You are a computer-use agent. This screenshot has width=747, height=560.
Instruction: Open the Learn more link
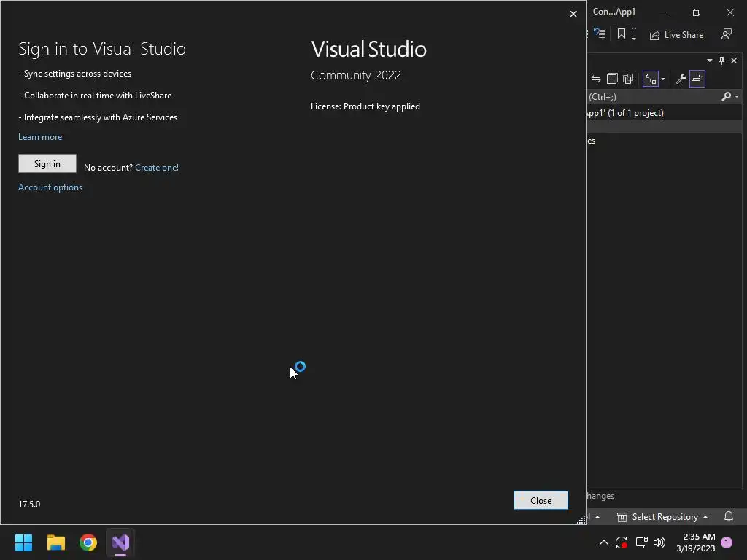tap(40, 137)
